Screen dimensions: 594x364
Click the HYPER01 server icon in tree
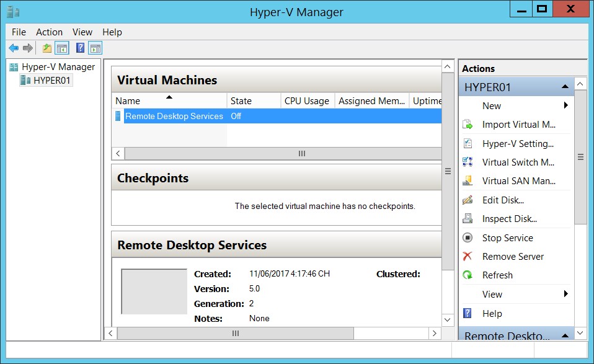coord(25,80)
